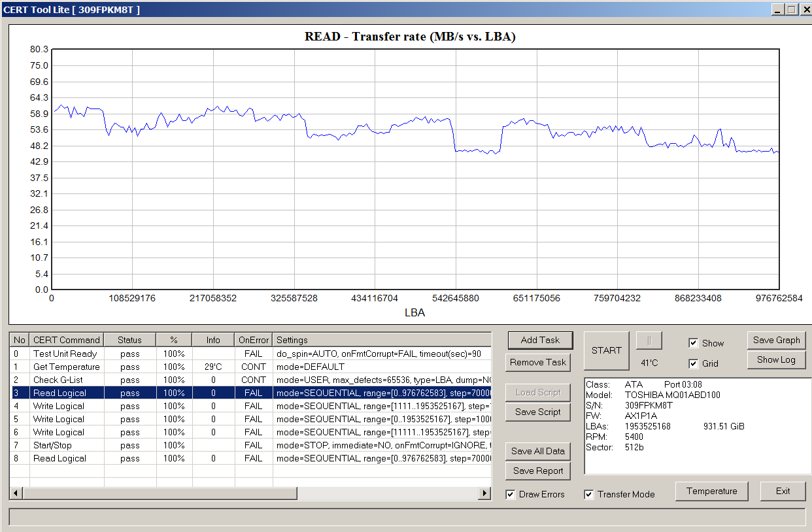Open the log with Show Log
Screen dimensions: 812x532
[x=777, y=359]
